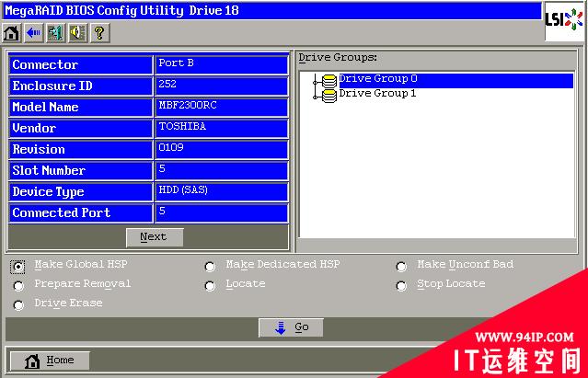Image resolution: width=588 pixels, height=378 pixels.
Task: Click the Drive Group 0 disk icon
Action: [x=329, y=81]
